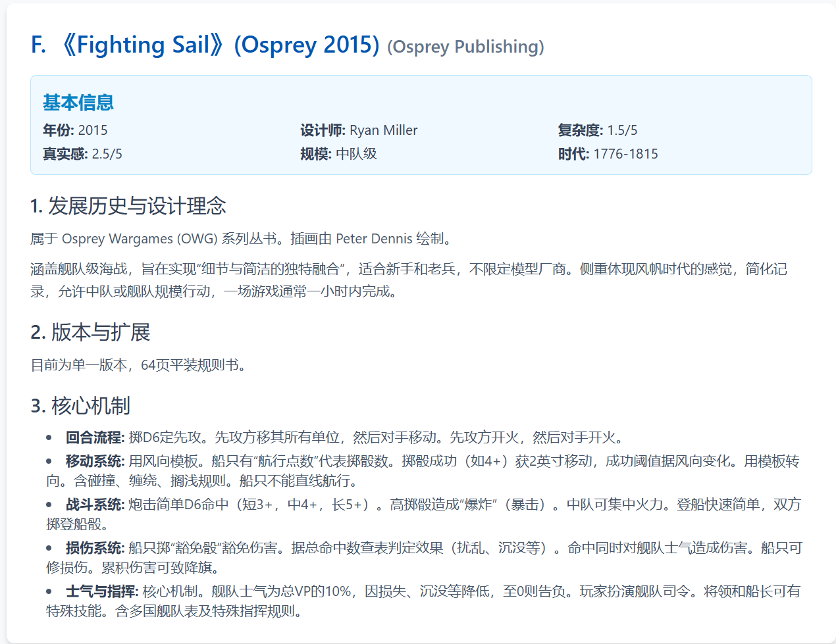This screenshot has height=644, width=836.
Task: Select the line "目前为单一版本，64页平装规则书。"
Action: (x=141, y=365)
